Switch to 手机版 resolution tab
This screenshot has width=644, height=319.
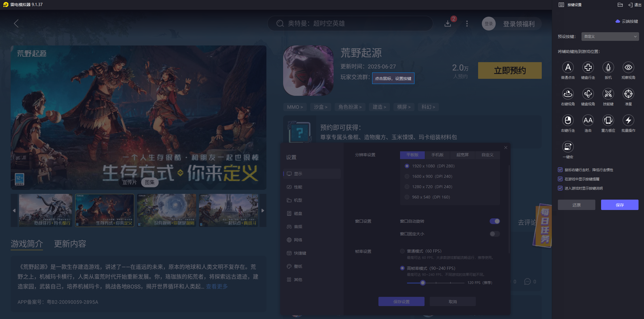click(437, 155)
